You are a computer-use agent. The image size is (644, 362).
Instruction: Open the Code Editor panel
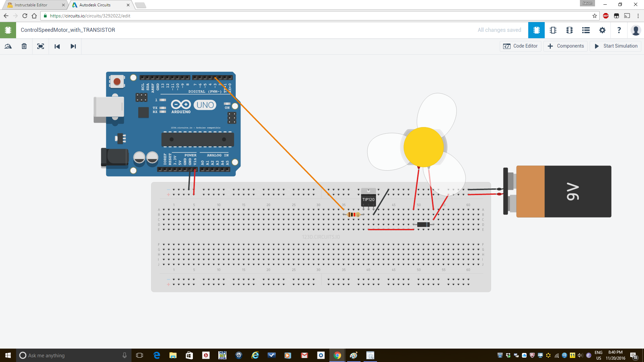point(520,46)
